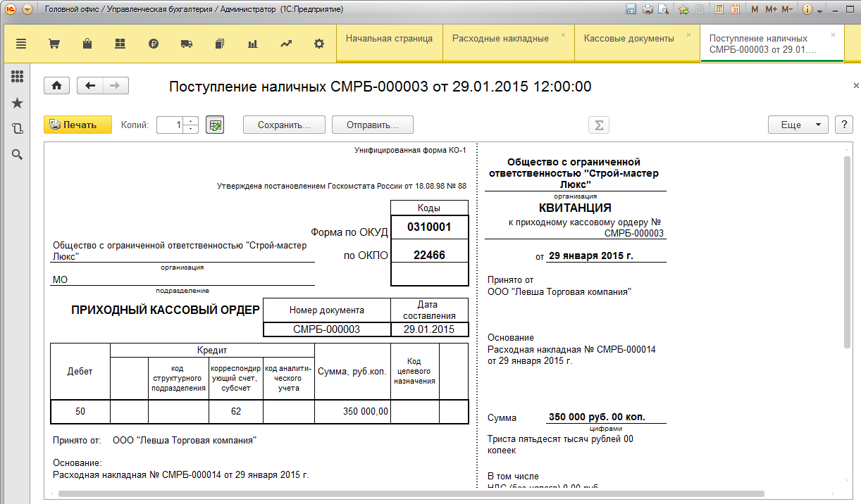Click the КВИТАНЦИЯ heading on the receipt
This screenshot has height=504, width=861.
pos(575,208)
